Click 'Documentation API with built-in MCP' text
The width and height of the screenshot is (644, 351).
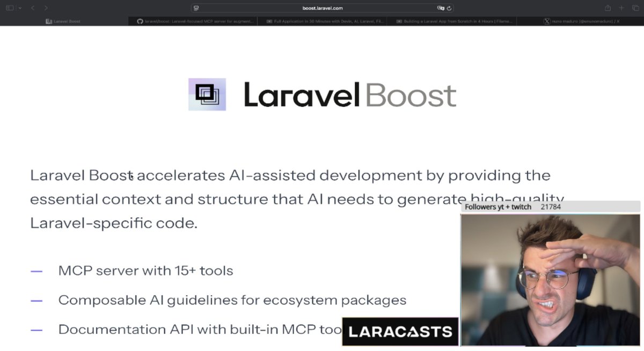point(200,329)
